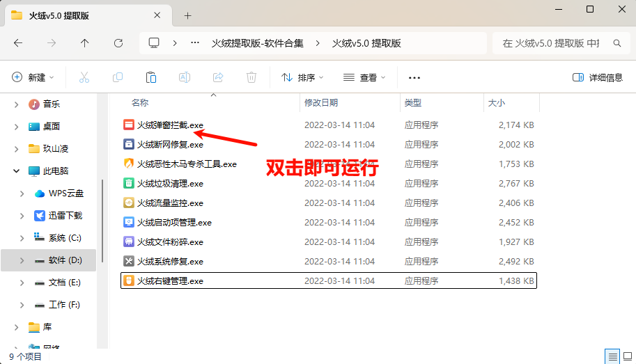Add a new Explorer tab
The image size is (636, 364).
[187, 16]
